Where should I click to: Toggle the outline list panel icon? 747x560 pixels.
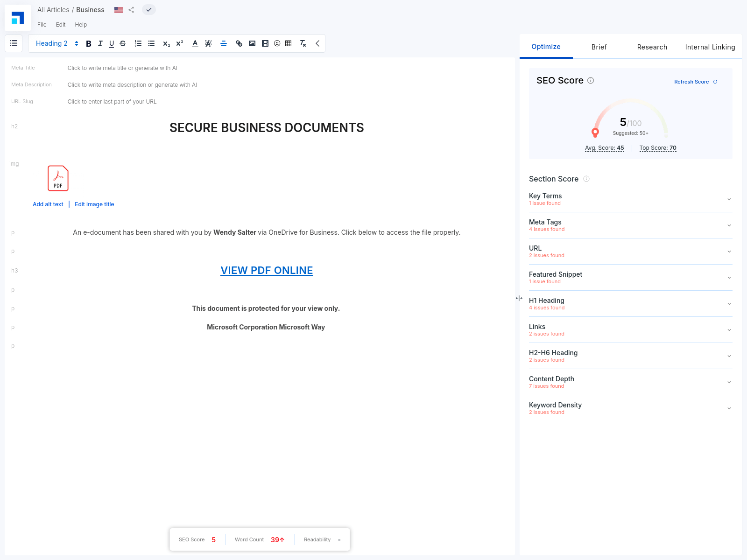tap(14, 43)
